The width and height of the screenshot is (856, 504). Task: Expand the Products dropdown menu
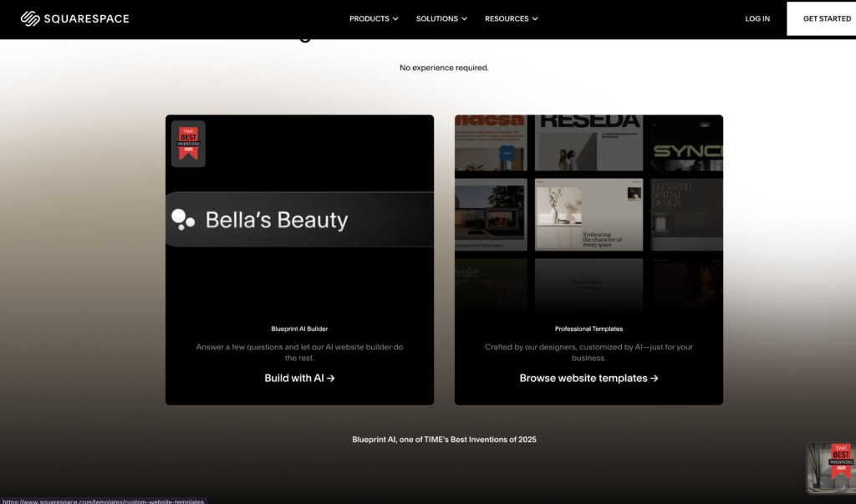[374, 18]
